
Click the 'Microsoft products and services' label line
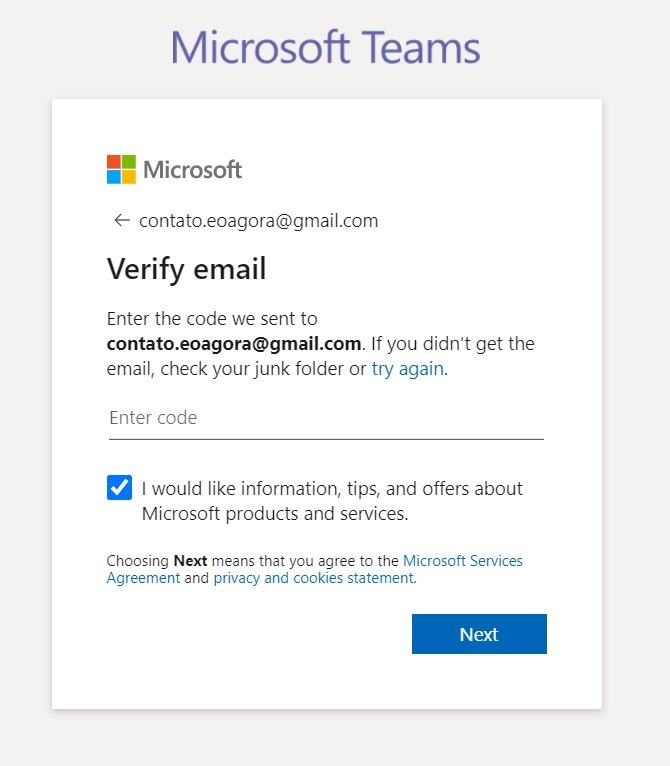click(275, 513)
